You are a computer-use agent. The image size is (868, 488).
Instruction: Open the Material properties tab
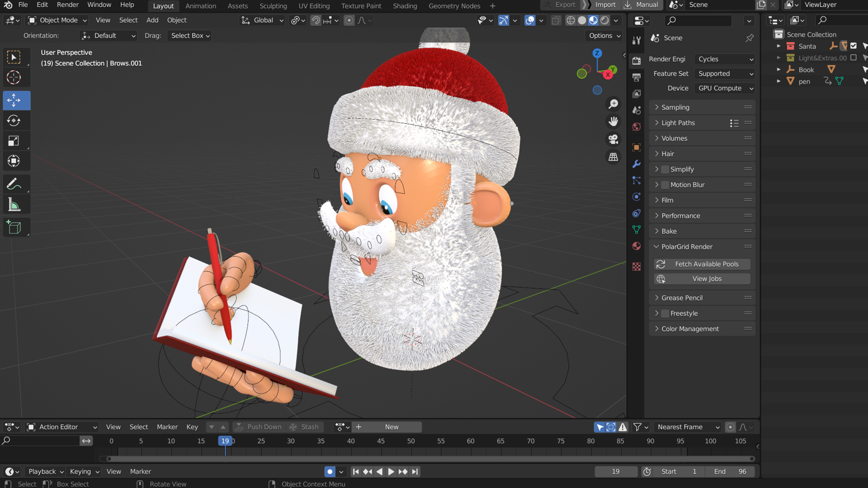coord(636,246)
